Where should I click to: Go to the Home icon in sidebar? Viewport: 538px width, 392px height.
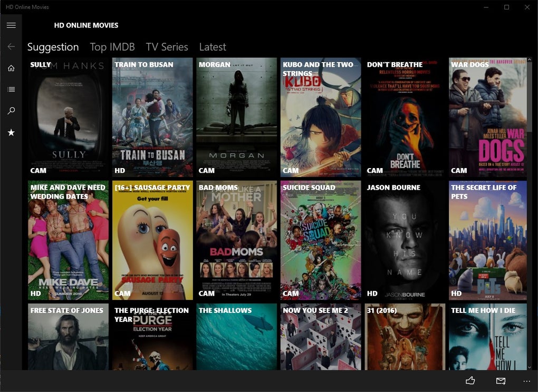11,68
